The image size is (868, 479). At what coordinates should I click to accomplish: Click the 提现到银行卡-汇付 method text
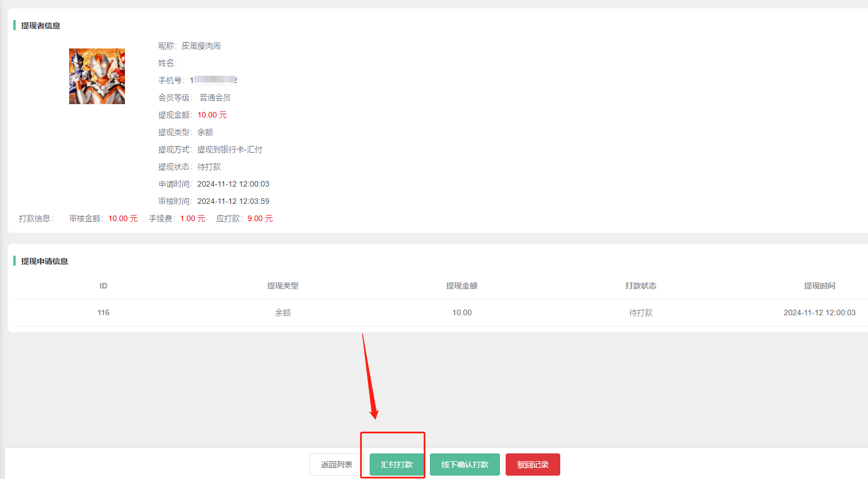pos(229,149)
